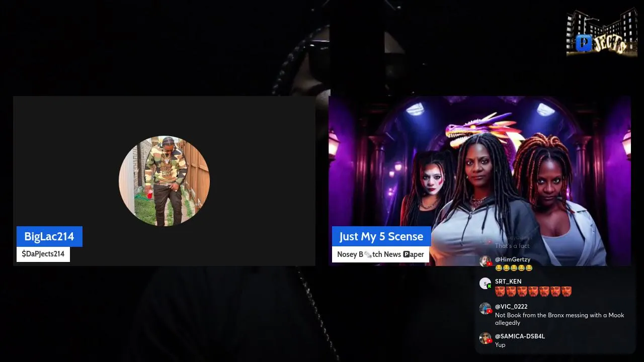Click the faded 'That's a fact' message
644x362 pixels.
[x=512, y=246]
